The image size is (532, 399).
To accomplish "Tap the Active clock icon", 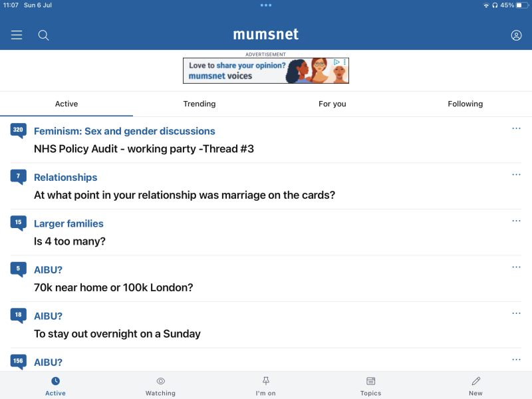I will (55, 381).
